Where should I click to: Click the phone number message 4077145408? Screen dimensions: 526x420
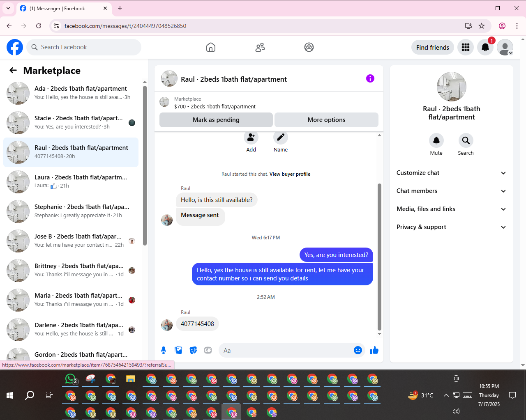point(197,324)
